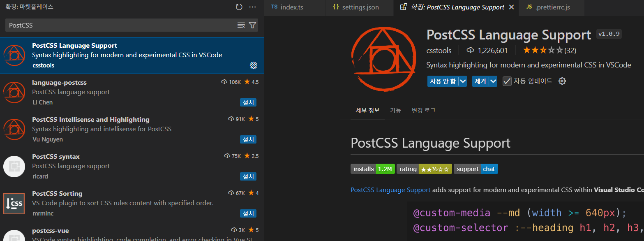Select the postcss-vue list entry

pyautogui.click(x=132, y=232)
